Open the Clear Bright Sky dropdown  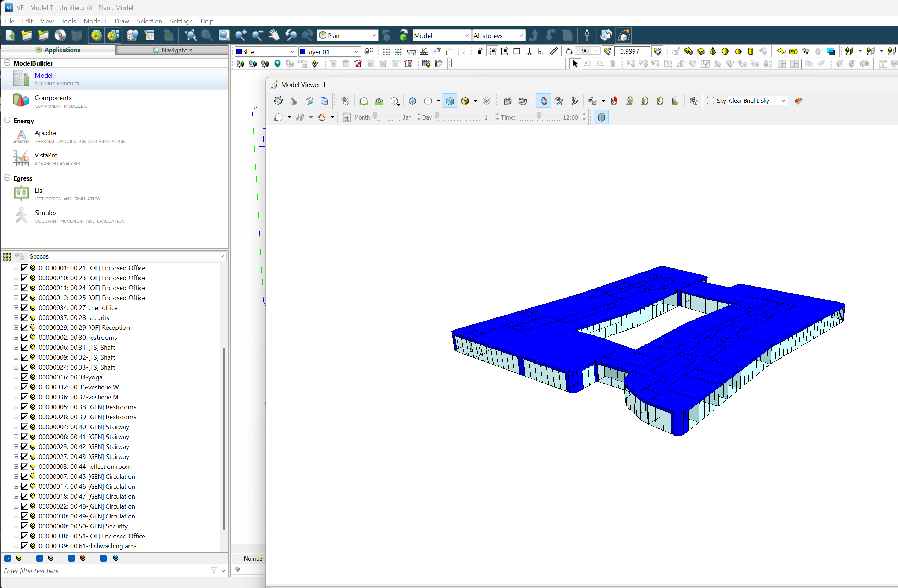pos(757,101)
